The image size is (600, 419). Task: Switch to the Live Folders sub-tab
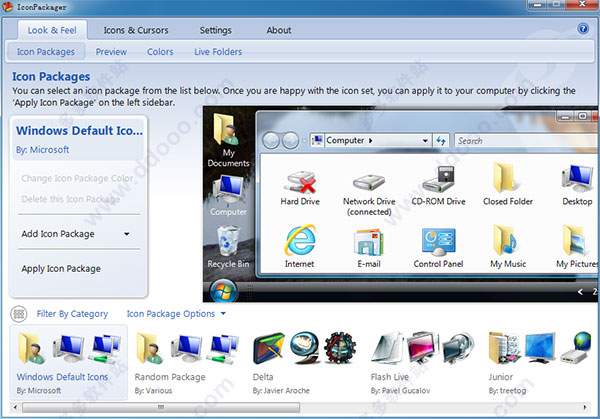click(218, 52)
